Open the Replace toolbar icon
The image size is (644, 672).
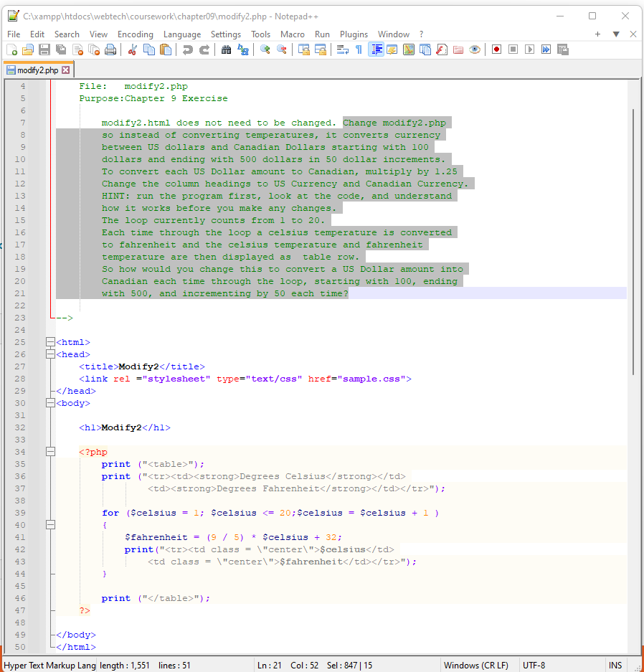tap(243, 49)
